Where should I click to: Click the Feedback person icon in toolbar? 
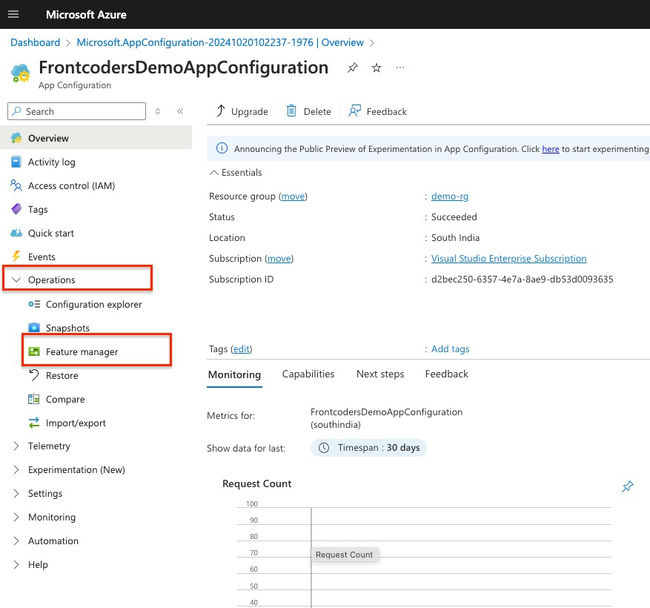pos(354,111)
